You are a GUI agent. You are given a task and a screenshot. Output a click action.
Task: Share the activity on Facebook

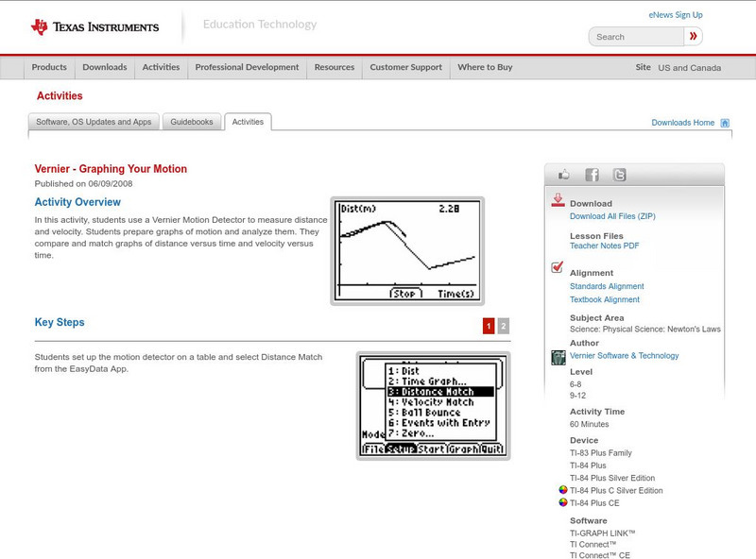[592, 175]
